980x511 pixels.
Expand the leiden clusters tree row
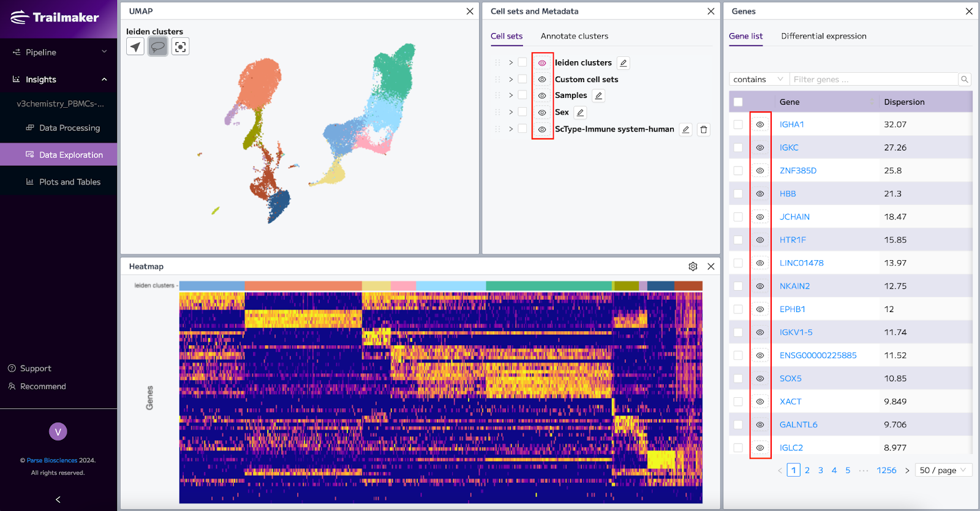[511, 62]
